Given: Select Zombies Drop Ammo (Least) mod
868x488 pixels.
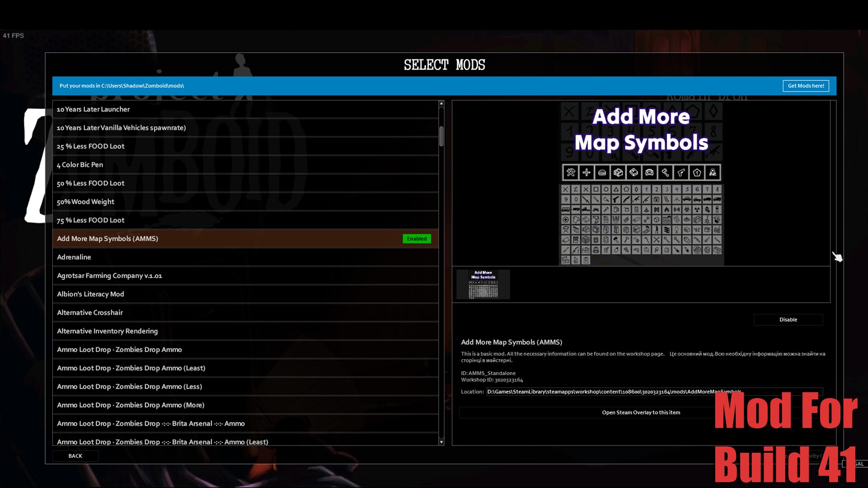Looking at the screenshot, I should pyautogui.click(x=245, y=368).
